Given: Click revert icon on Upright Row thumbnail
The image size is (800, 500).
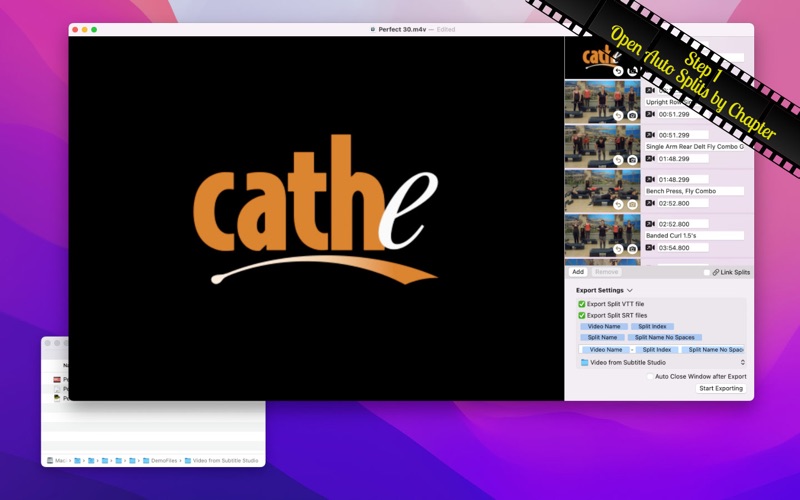Looking at the screenshot, I should click(618, 116).
